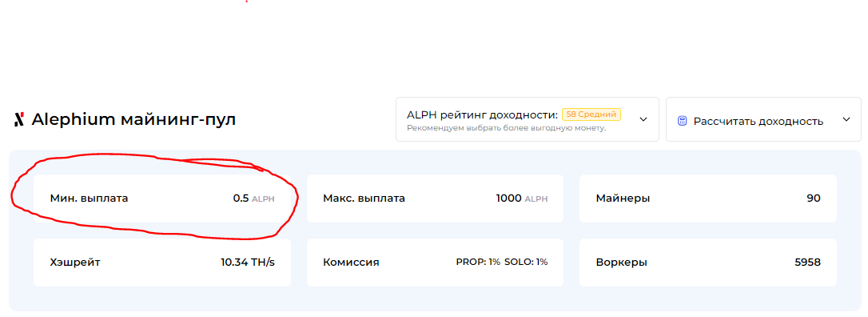This screenshot has height=317, width=868.
Task: Select the Хэшрейт card
Action: tap(162, 263)
